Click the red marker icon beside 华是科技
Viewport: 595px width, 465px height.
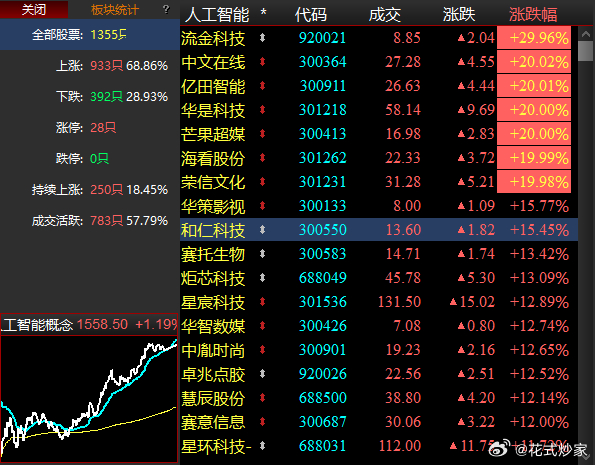click(262, 109)
